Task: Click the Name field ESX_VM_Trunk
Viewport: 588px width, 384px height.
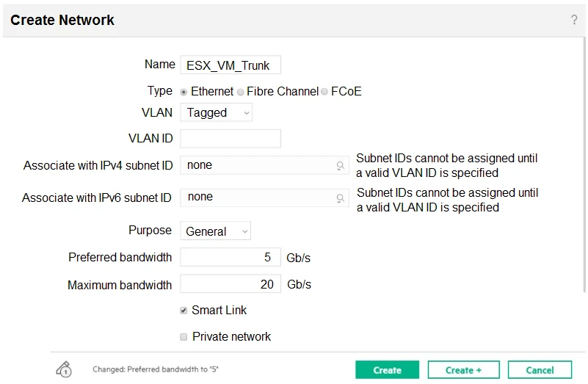Action: pyautogui.click(x=230, y=65)
